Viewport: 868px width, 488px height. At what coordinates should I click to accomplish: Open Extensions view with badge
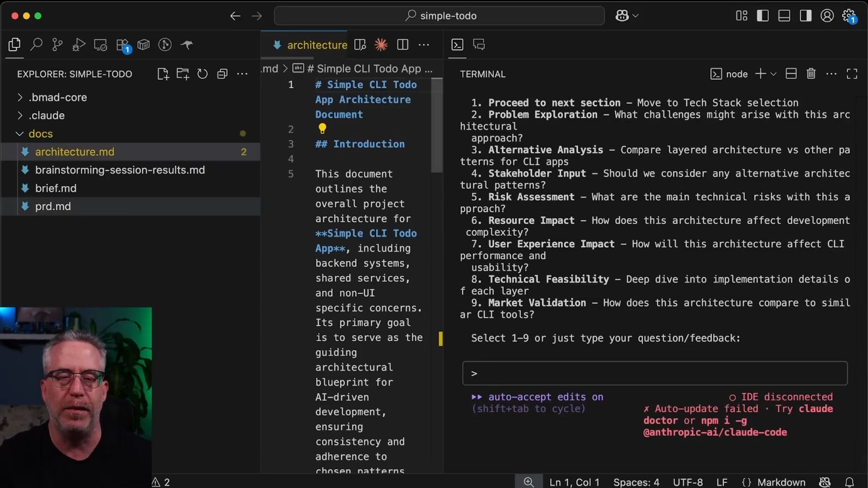point(122,45)
